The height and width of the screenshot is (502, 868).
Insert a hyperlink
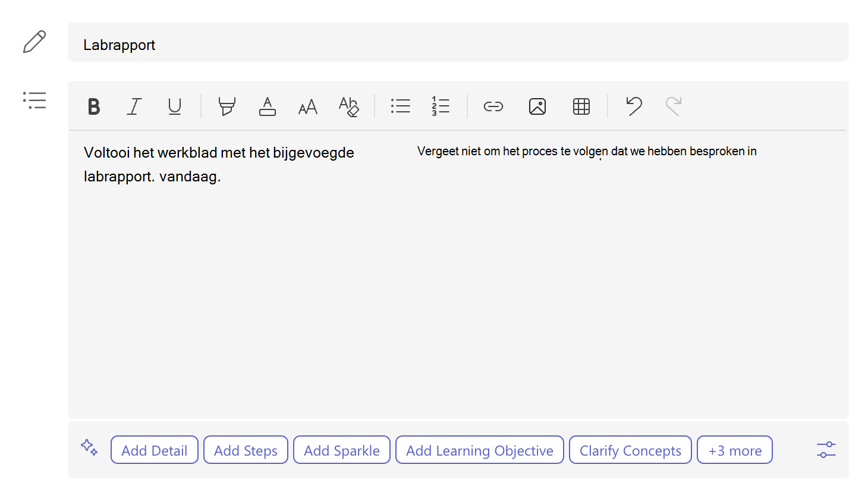pyautogui.click(x=493, y=106)
